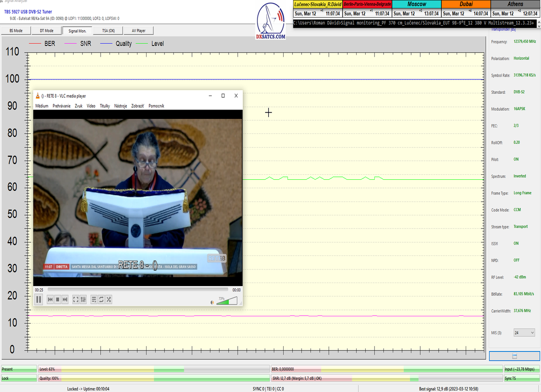
Task: Open the Médium menu in VLC
Action: (x=42, y=106)
